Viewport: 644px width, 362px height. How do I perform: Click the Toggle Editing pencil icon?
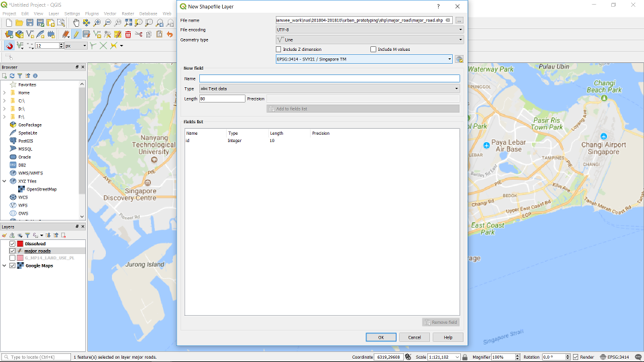pos(76,34)
